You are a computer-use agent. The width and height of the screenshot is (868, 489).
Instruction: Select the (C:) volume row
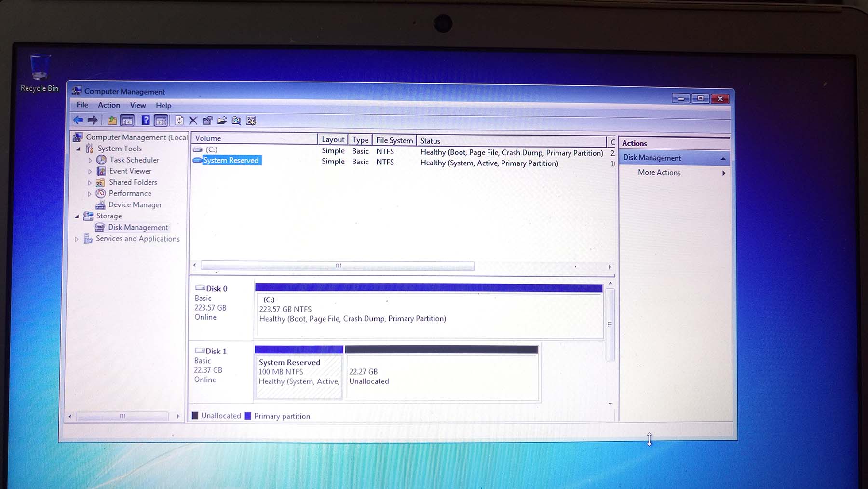pos(403,151)
